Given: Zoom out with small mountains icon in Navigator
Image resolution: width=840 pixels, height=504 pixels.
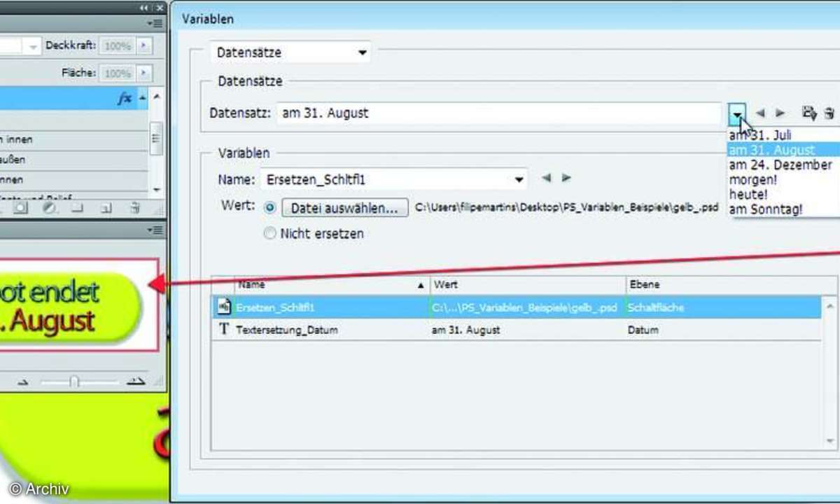Looking at the screenshot, I should click(x=22, y=381).
